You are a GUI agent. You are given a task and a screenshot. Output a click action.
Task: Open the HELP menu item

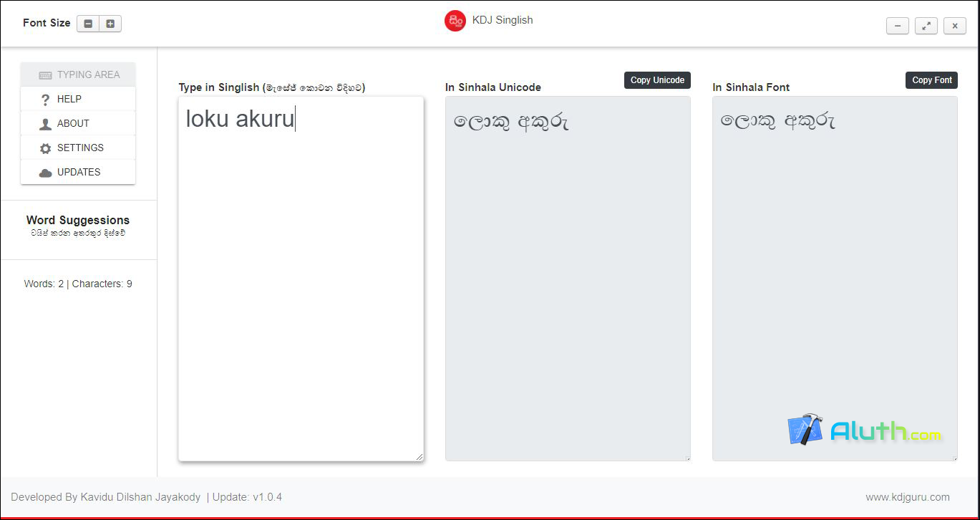(78, 99)
